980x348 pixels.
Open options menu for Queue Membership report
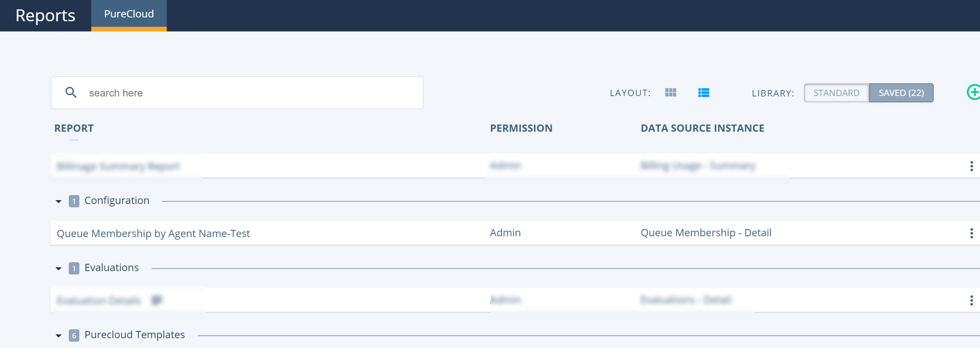coord(972,233)
